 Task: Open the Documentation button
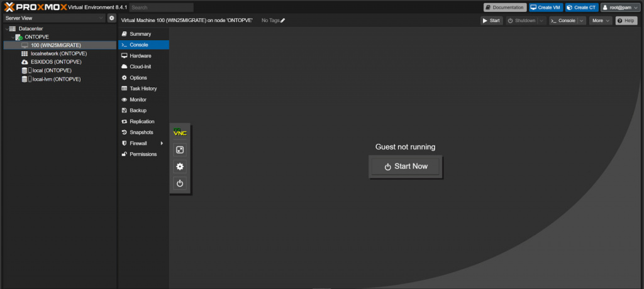[x=505, y=8]
